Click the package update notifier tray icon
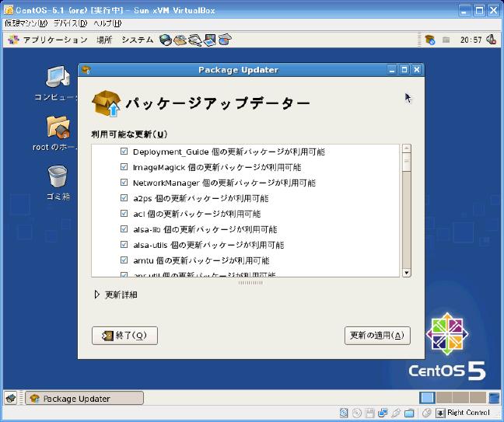This screenshot has width=504, height=422. tap(430, 40)
